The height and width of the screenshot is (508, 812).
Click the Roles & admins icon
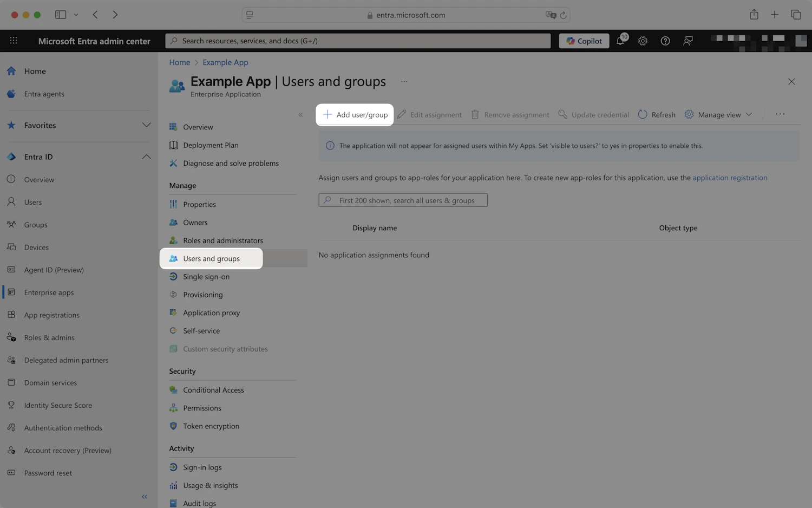[x=11, y=337]
